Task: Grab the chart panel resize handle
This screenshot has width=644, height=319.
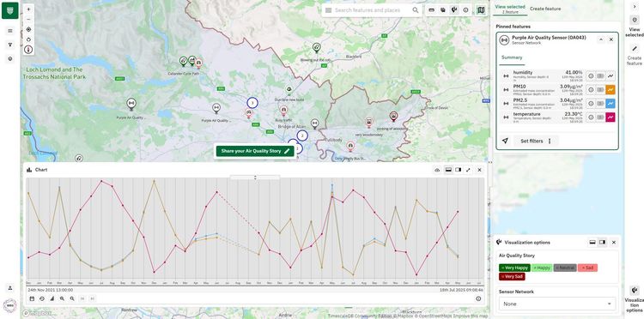Action: point(255,178)
